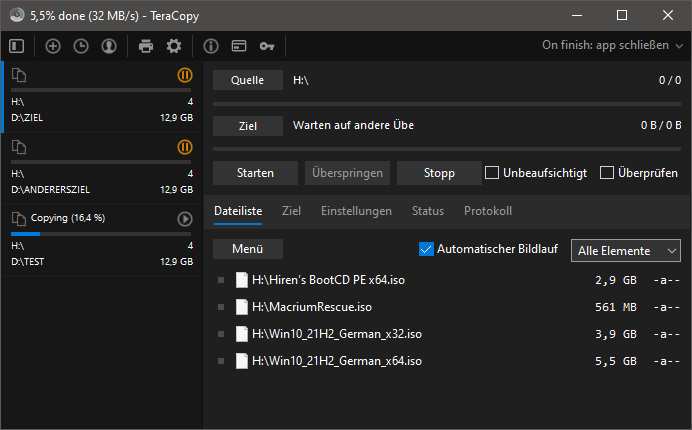Screen dimensions: 692x430
Task: Open the Status tab
Action: pyautogui.click(x=428, y=211)
